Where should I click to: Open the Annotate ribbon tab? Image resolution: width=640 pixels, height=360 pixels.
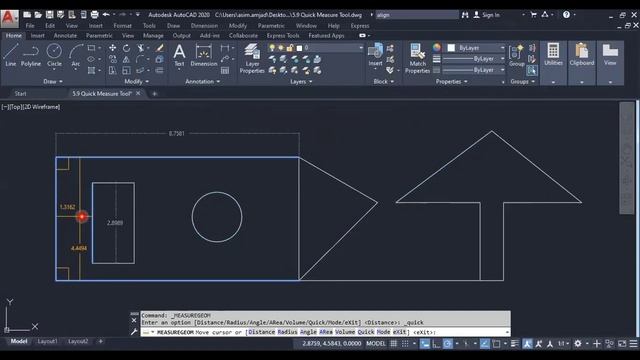pyautogui.click(x=65, y=36)
